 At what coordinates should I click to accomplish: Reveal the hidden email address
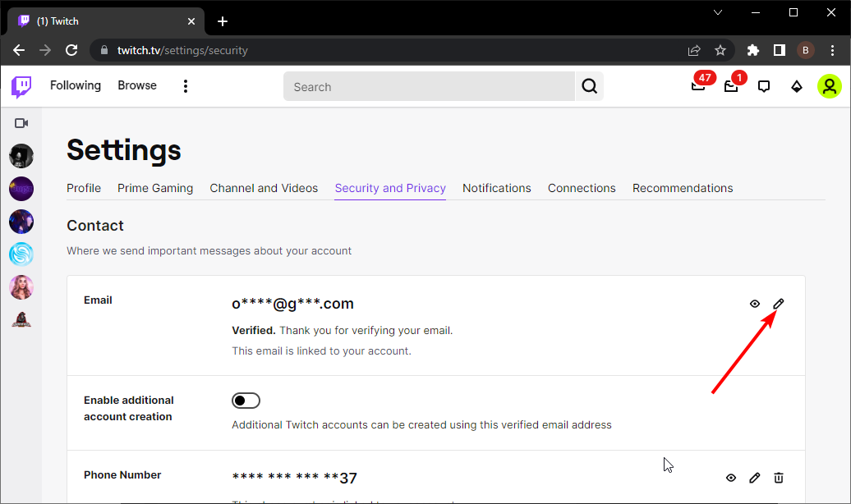[x=755, y=304]
